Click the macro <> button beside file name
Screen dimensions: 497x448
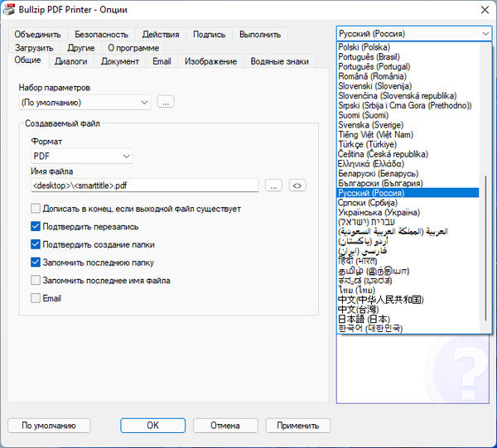pyautogui.click(x=297, y=185)
